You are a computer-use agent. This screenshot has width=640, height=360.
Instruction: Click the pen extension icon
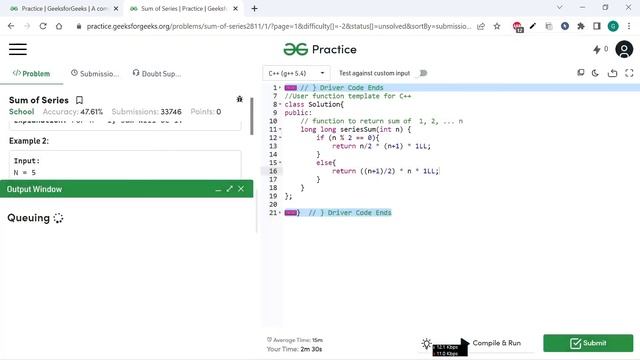533,26
